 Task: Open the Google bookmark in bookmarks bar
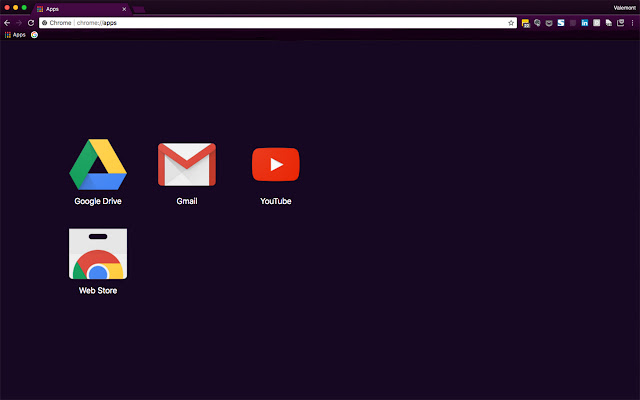tap(34, 35)
